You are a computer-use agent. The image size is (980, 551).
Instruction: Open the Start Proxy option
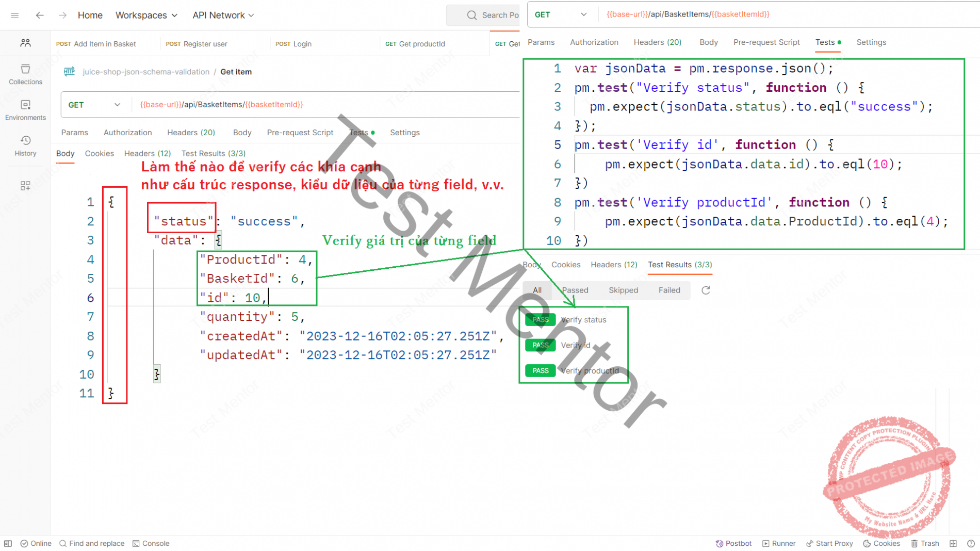coord(829,543)
